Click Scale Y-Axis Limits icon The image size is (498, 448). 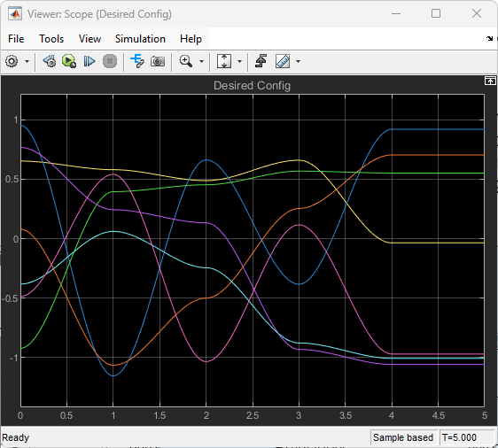pyautogui.click(x=224, y=61)
